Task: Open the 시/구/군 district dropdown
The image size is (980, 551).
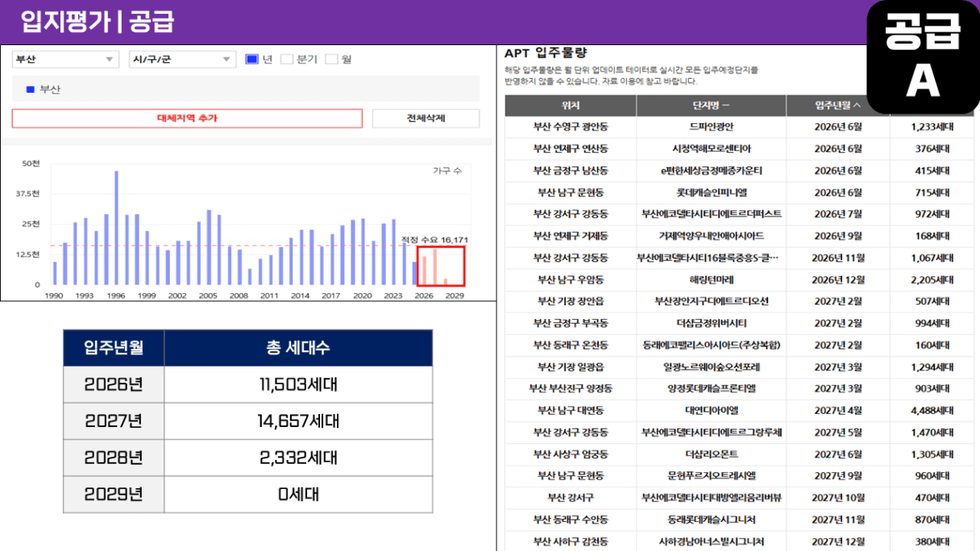Action: (182, 60)
